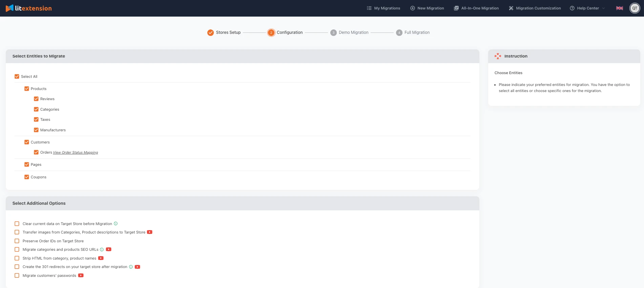Screen dimensions: 644x288
Task: Play video for Migrate customers' passwords option
Action: pos(81,275)
